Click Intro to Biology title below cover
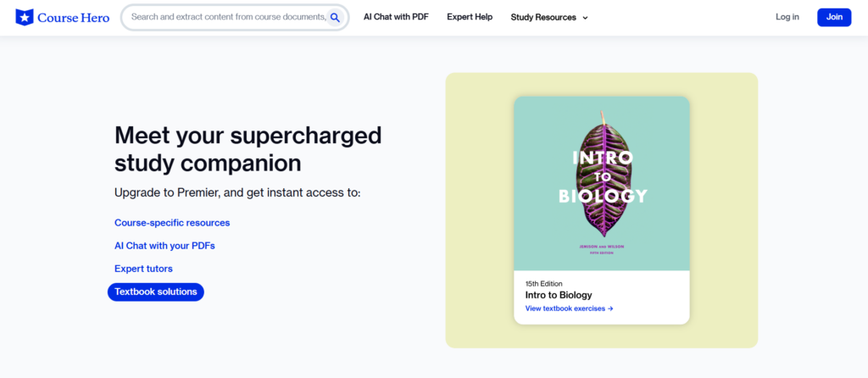 [559, 295]
